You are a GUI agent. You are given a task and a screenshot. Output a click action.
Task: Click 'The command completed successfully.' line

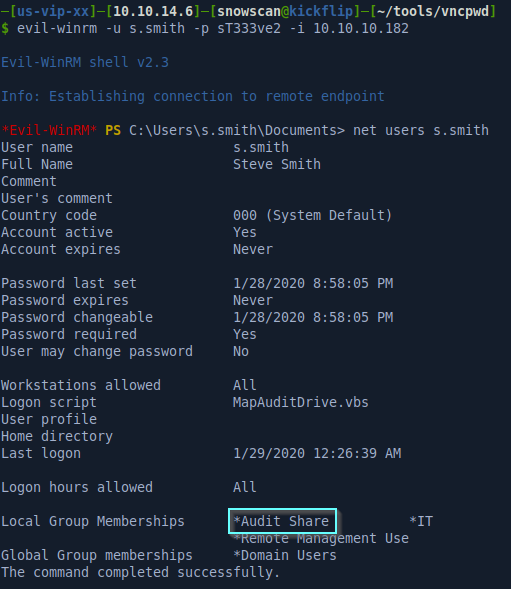[141, 572]
